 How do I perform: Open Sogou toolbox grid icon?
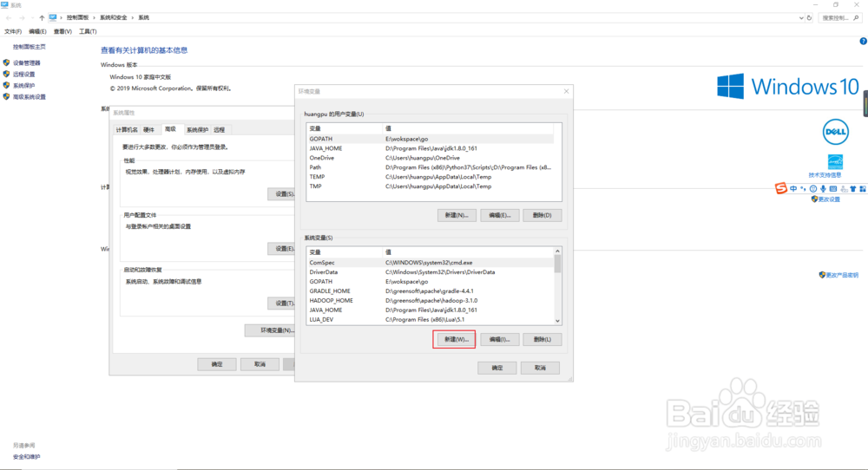coord(863,188)
